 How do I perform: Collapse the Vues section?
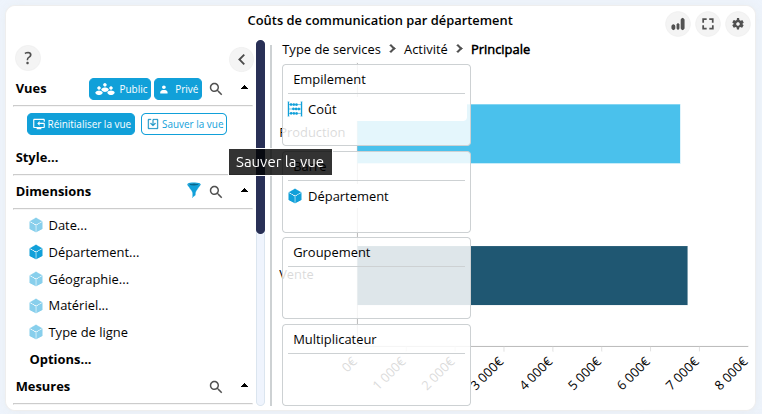(244, 89)
